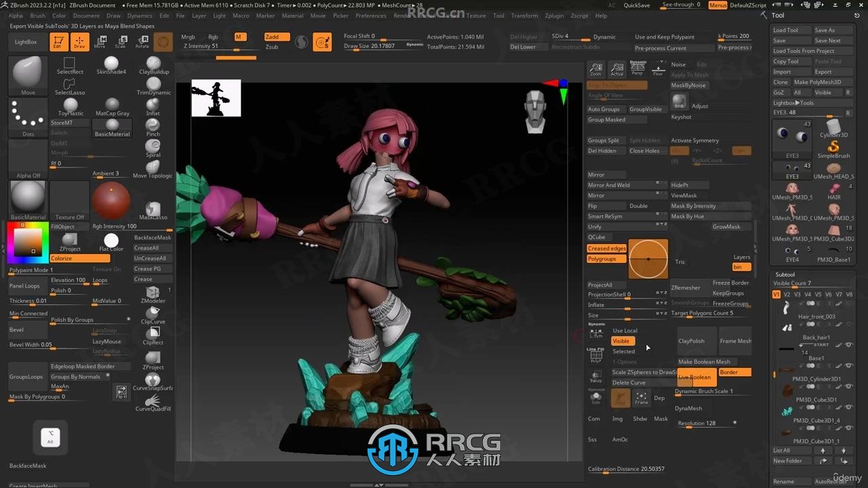Choose the TrimDynamic brush
The image size is (868, 488).
pos(154,87)
